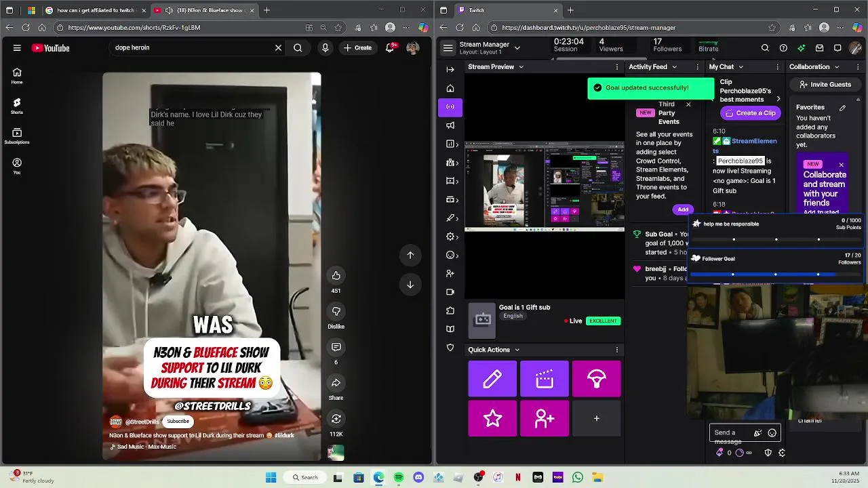
Task: Go to next Short with down arrow
Action: [410, 285]
